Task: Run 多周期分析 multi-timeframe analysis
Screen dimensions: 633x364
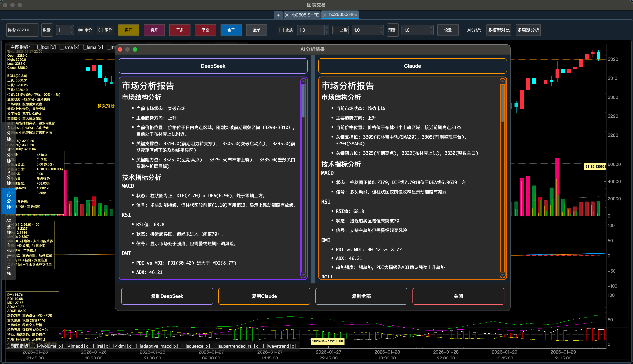Action: coord(528,30)
